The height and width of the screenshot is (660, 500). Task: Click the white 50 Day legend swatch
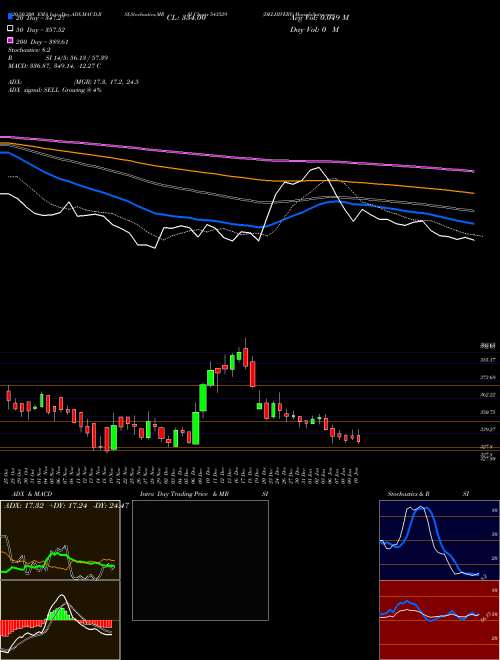(11, 28)
